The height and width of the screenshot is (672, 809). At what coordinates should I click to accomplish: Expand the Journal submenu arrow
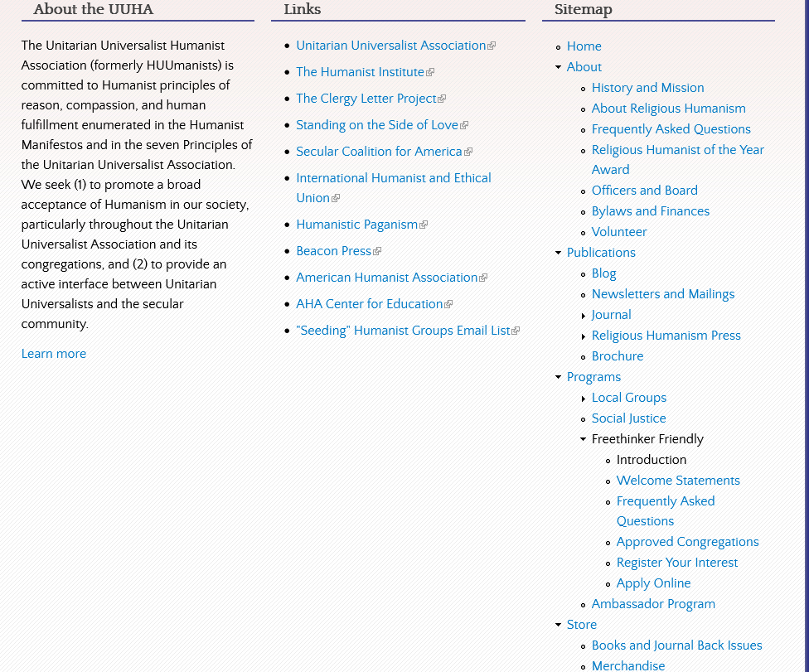583,316
